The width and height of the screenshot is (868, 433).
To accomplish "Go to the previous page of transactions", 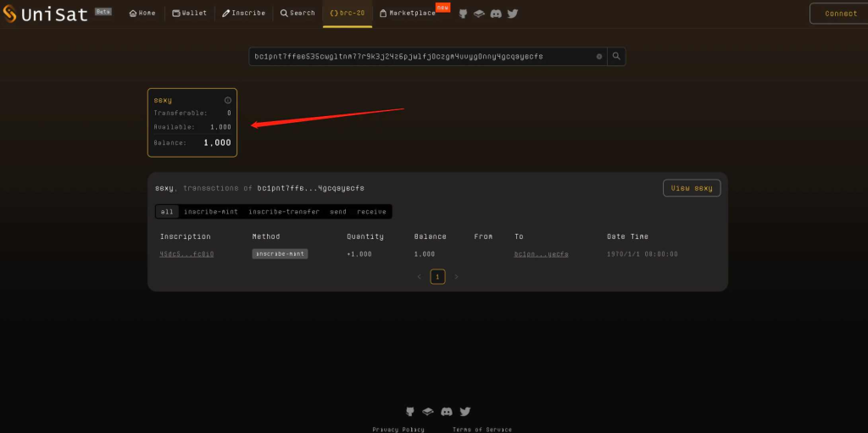I will pos(419,276).
